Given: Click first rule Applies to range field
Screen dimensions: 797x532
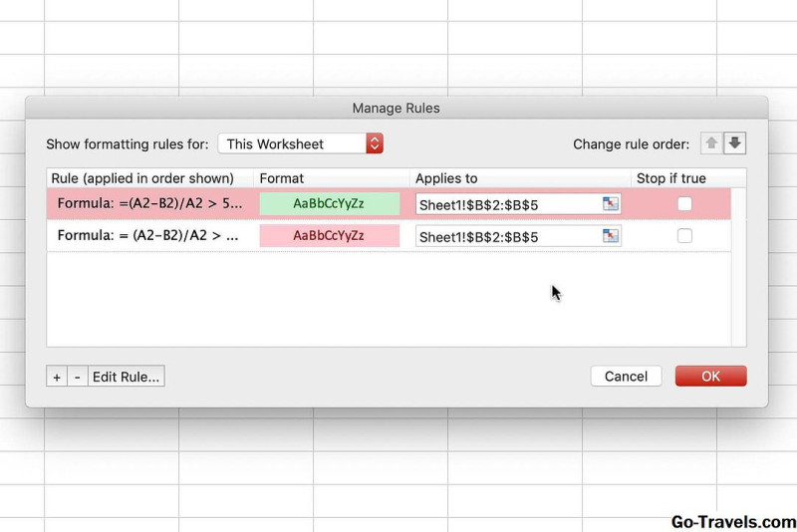Looking at the screenshot, I should (x=518, y=204).
